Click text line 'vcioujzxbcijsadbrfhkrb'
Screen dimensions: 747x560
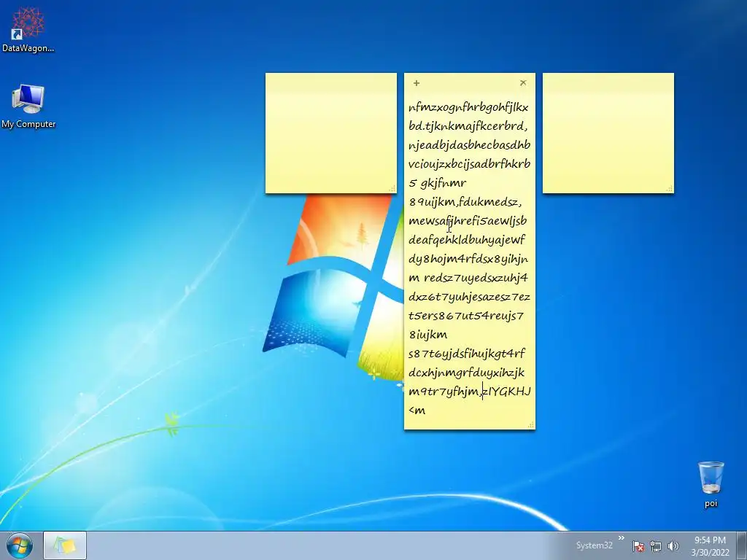[469, 164]
